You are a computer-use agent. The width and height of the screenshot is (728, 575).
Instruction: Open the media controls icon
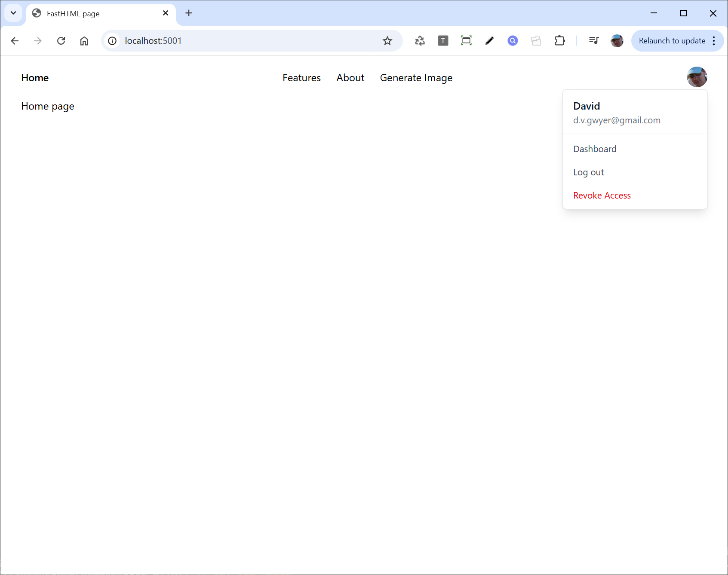[x=594, y=41]
